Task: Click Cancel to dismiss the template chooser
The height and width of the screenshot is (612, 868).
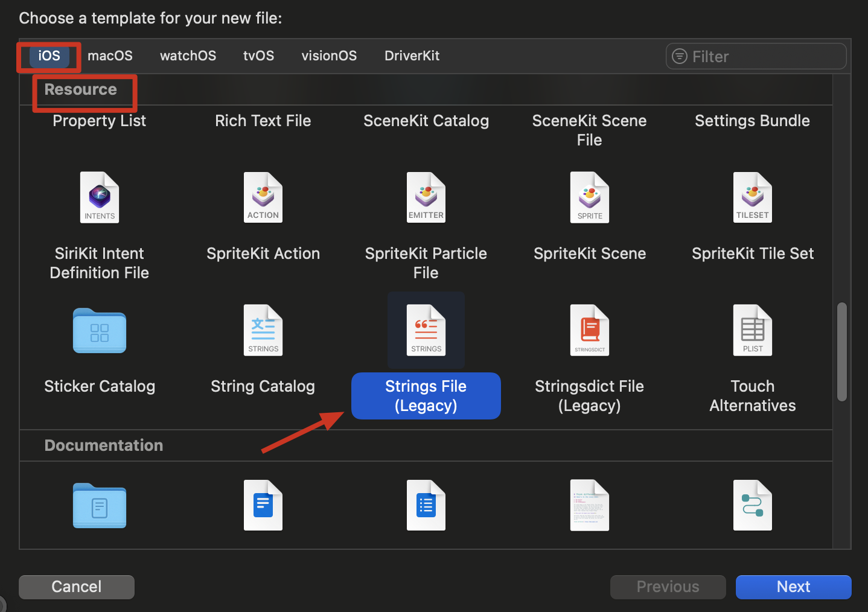Action: tap(77, 587)
